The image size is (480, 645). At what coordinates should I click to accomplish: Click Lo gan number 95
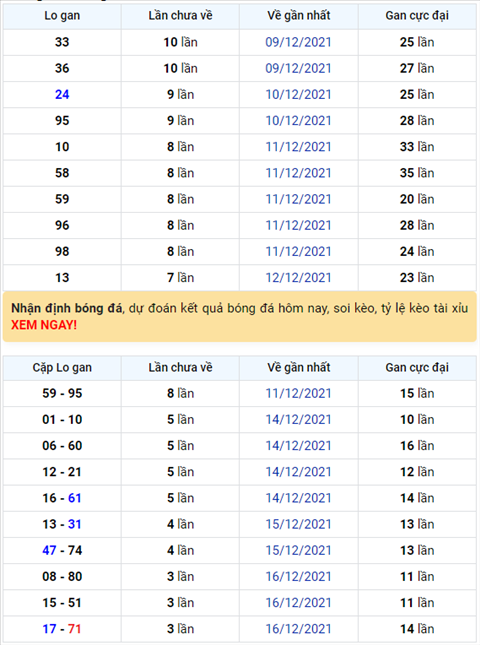click(x=62, y=121)
